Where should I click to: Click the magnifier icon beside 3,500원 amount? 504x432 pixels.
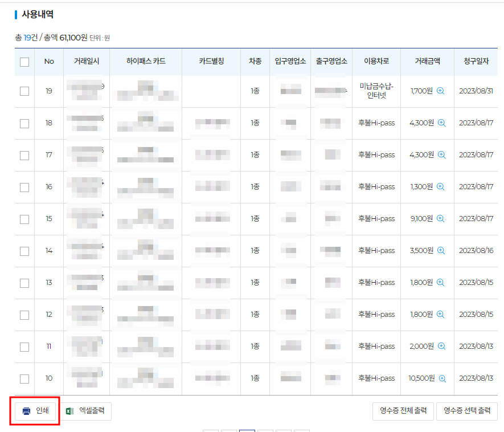[439, 249]
